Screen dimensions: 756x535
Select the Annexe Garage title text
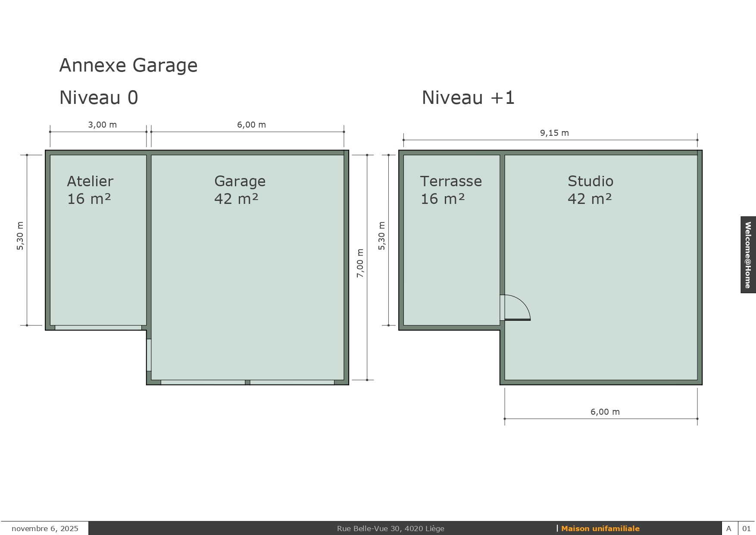[x=128, y=66]
